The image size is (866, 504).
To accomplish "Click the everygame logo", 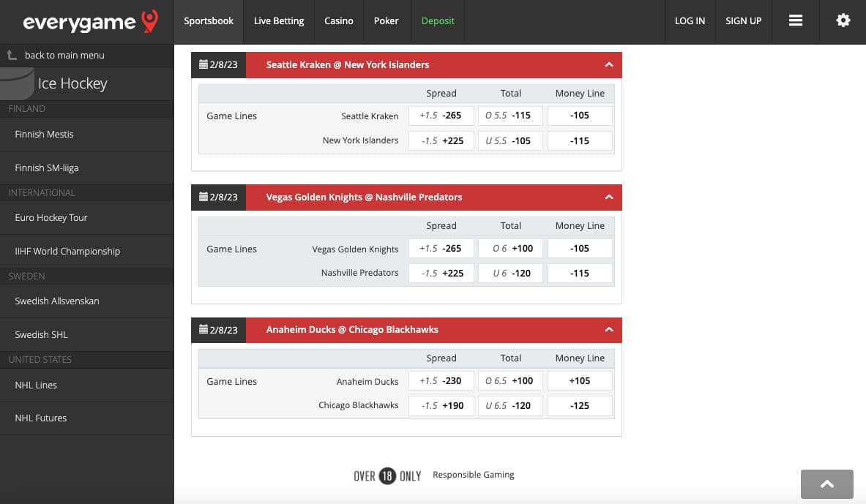I will tap(91, 21).
